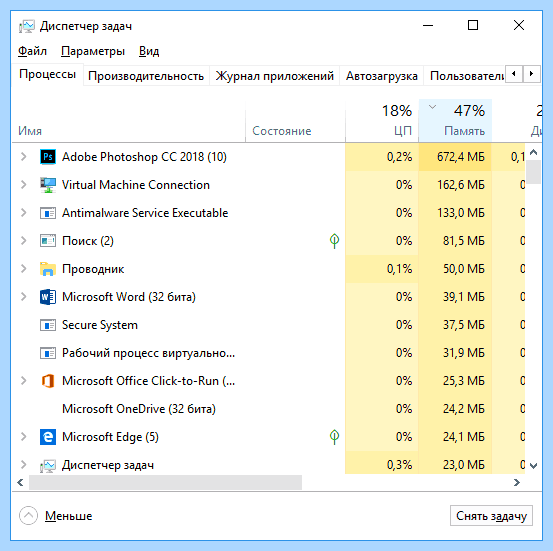Click the Secure System process icon
Screen dimensions: 553x551
pyautogui.click(x=48, y=325)
